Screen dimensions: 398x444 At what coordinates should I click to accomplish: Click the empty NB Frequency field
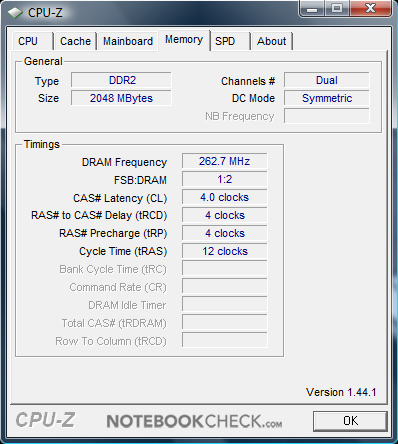(x=327, y=116)
